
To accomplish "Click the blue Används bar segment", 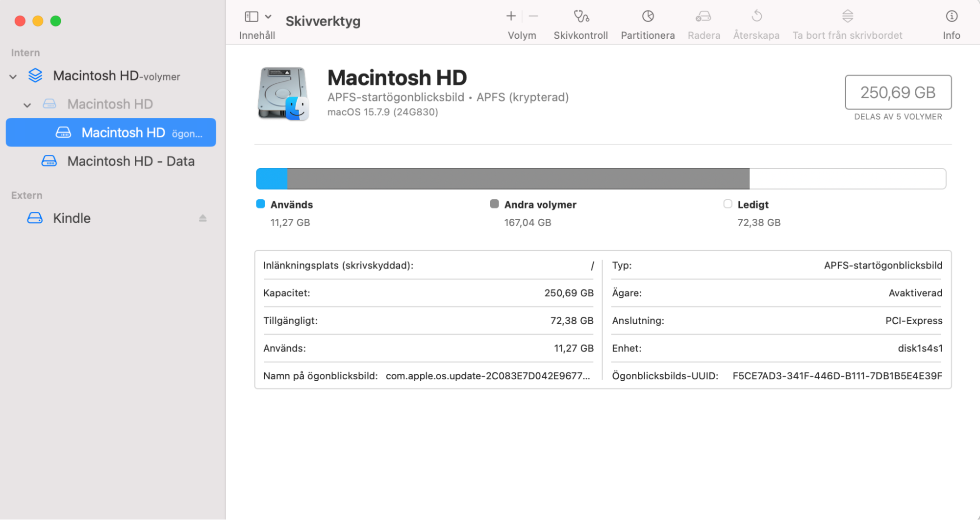I will [272, 179].
